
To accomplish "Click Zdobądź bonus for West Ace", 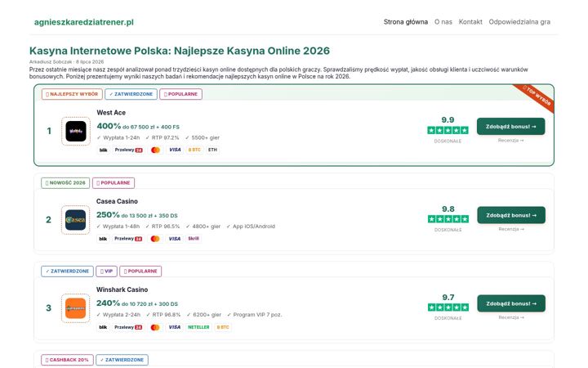I will click(x=510, y=127).
